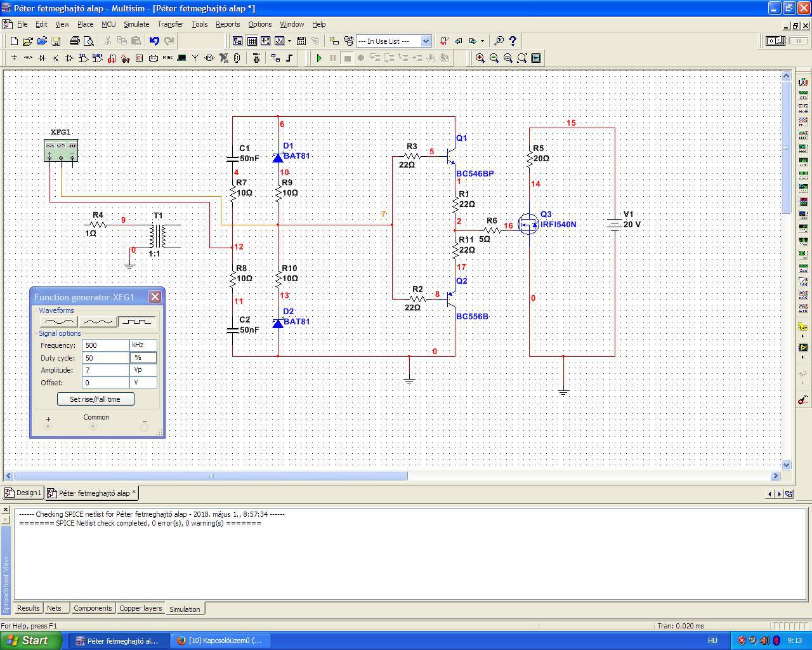Screen dimensions: 812x650
Task: Click the Windows Start button
Action: pos(31,640)
